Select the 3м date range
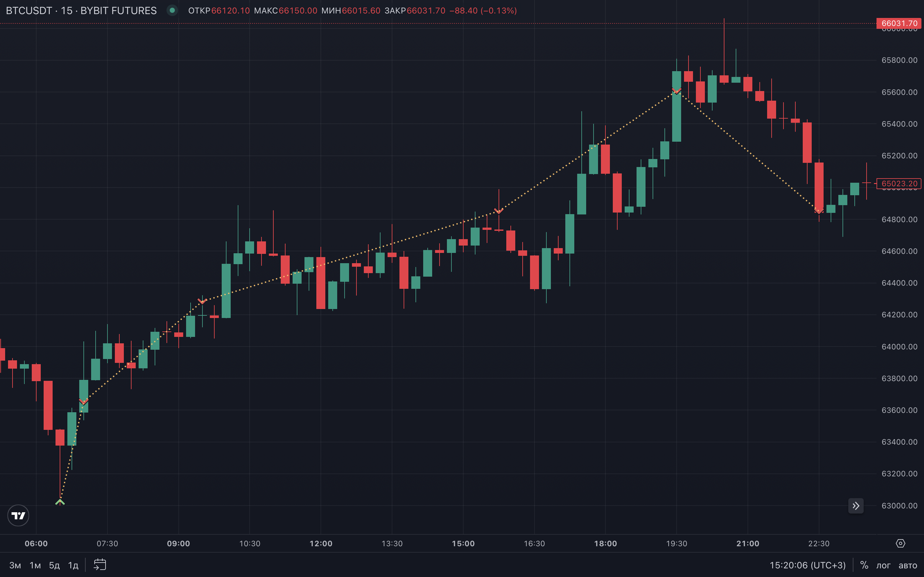This screenshot has height=577, width=924. click(15, 565)
